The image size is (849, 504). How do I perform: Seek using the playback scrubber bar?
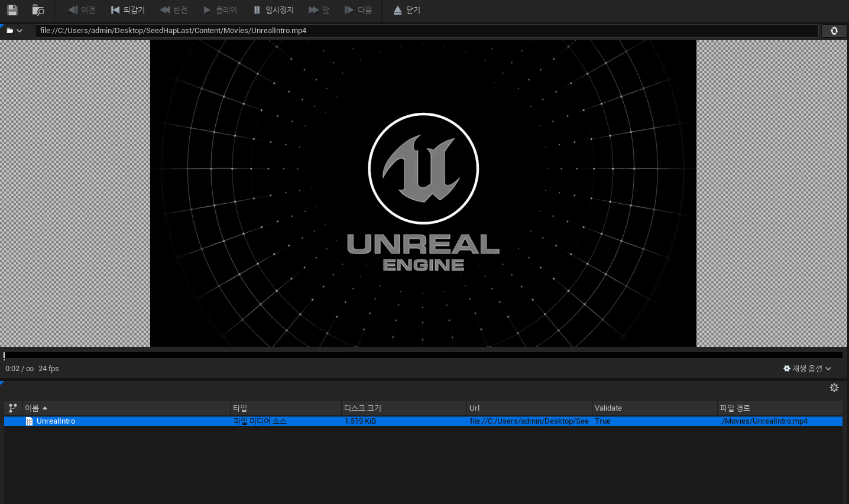423,356
